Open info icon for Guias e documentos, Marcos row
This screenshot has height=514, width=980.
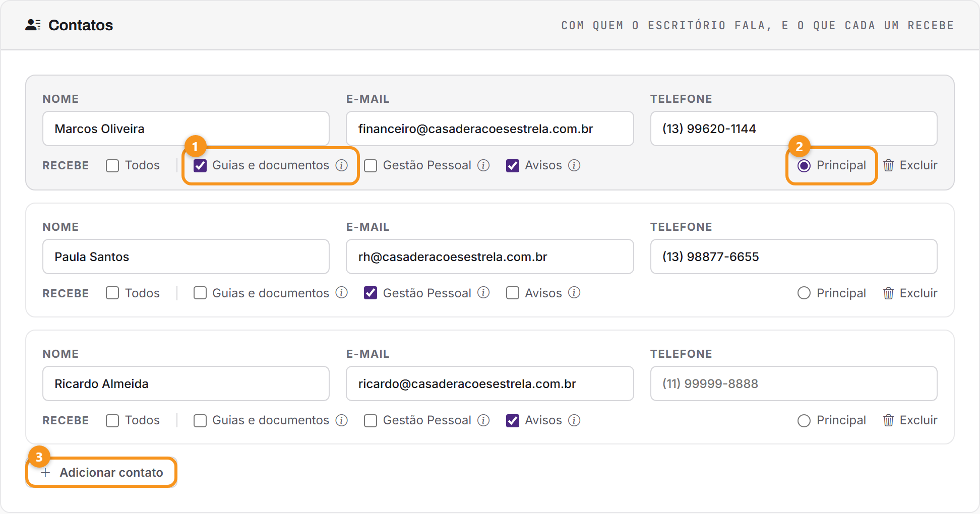pyautogui.click(x=342, y=165)
